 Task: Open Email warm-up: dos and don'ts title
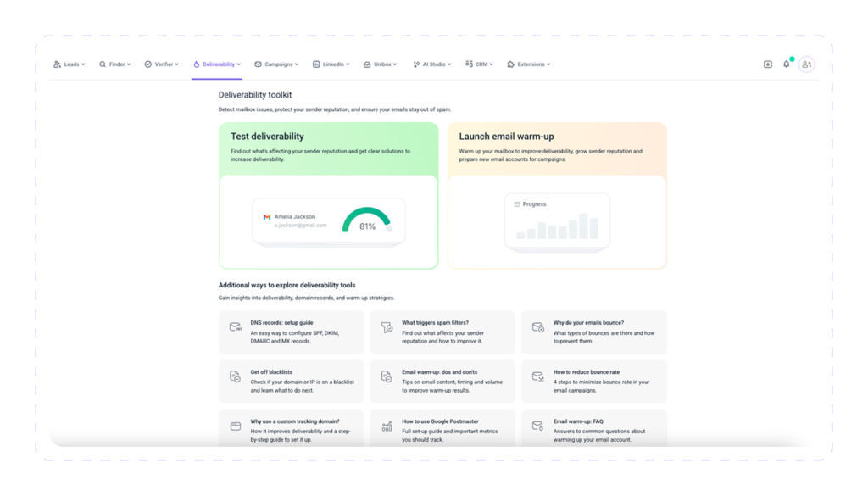(x=440, y=372)
